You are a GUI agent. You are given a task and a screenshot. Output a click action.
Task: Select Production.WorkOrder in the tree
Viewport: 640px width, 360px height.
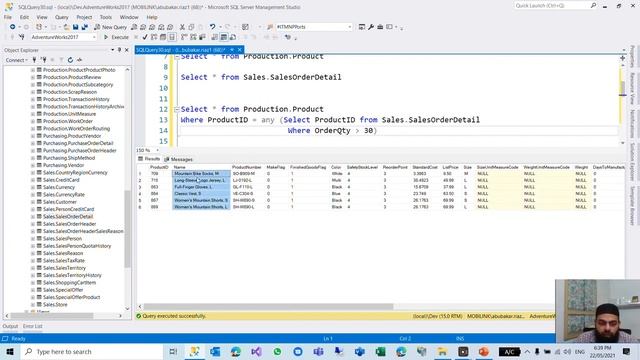tap(68, 121)
